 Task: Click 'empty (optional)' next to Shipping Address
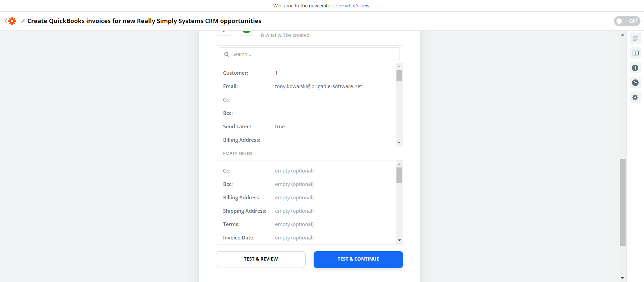point(294,211)
